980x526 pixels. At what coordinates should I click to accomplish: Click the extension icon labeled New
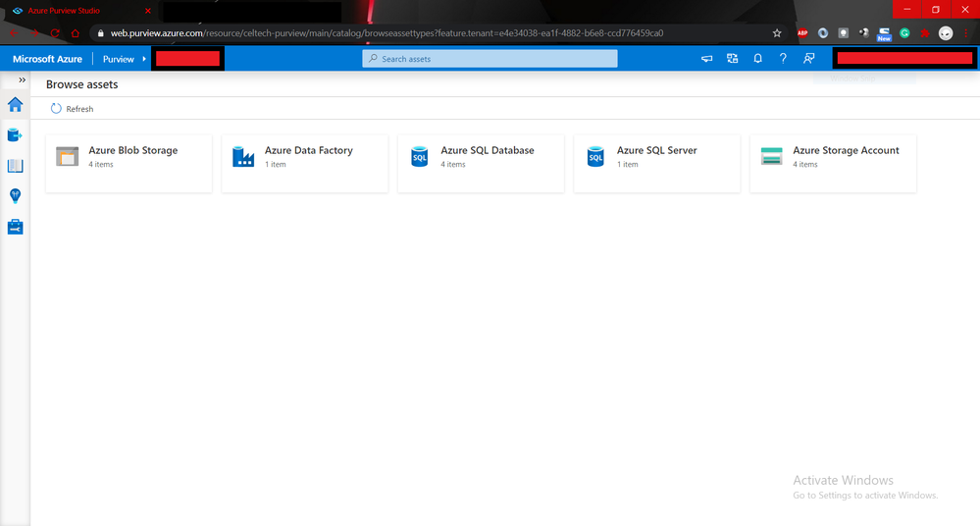[884, 33]
